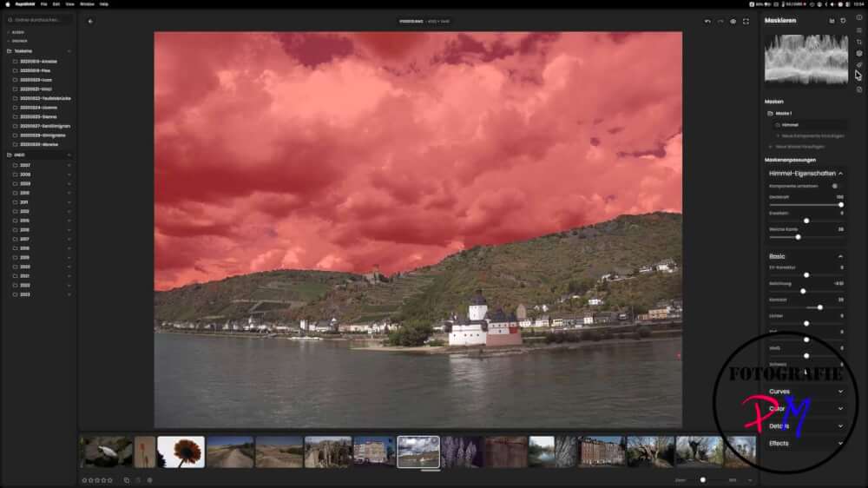This screenshot has width=868, height=488.
Task: Expand the Effects section
Action: [840, 443]
